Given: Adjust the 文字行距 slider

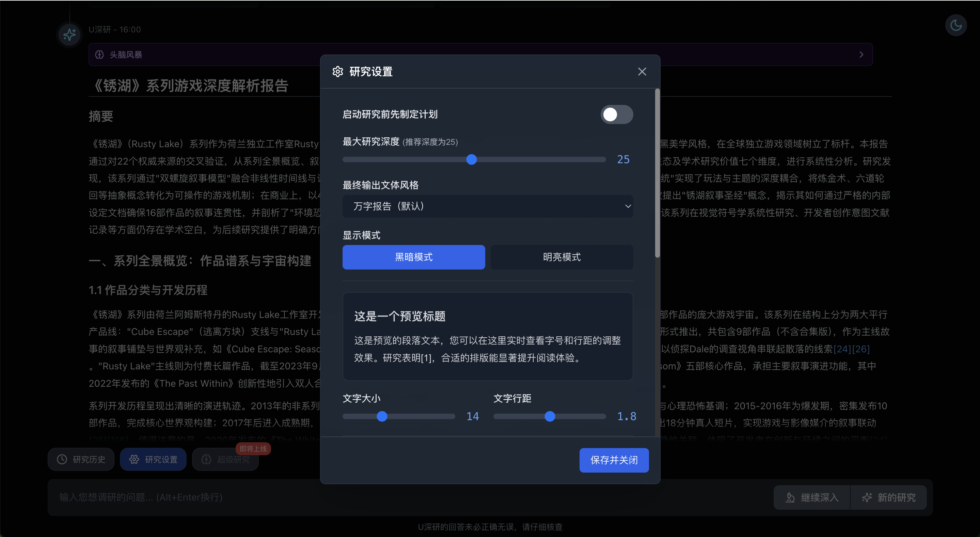Looking at the screenshot, I should [x=549, y=416].
